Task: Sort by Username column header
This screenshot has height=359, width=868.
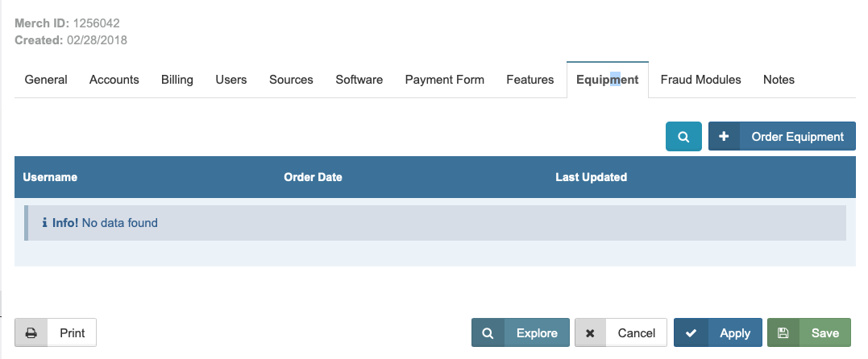Action: coord(50,177)
